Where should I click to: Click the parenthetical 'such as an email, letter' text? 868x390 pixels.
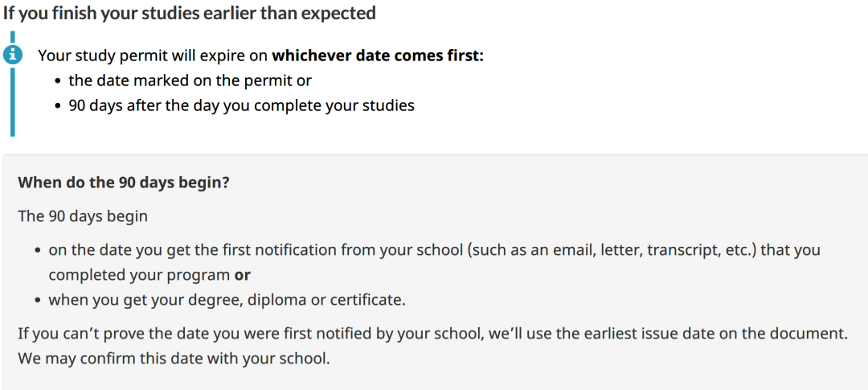coord(554,250)
